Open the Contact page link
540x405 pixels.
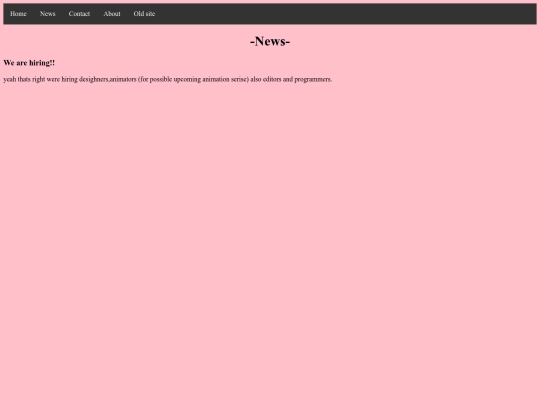tap(79, 14)
